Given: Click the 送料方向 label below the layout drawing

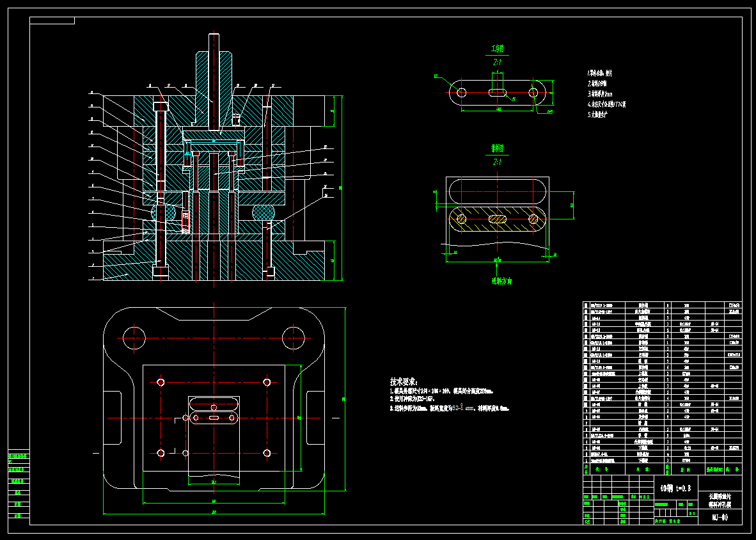Looking at the screenshot, I should click(501, 281).
